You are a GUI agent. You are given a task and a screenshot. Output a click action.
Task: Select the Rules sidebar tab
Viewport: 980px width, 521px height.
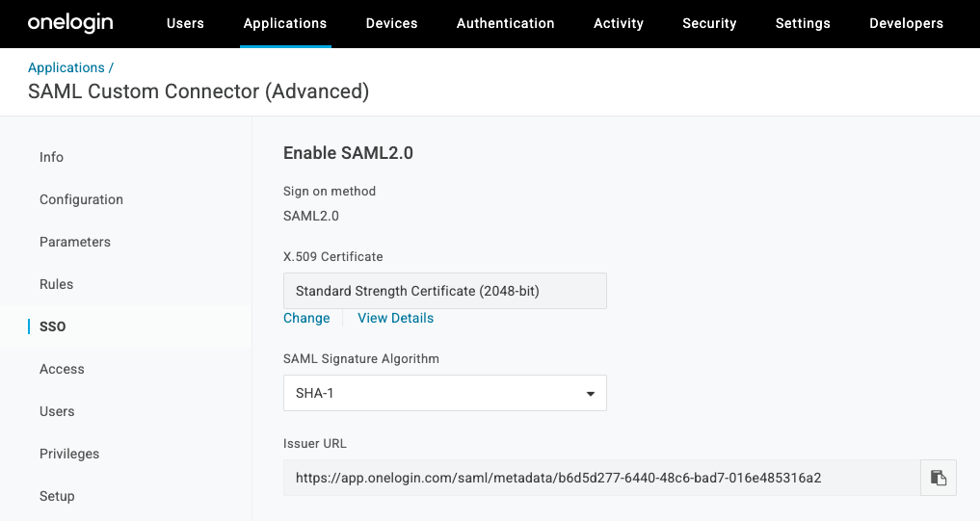click(56, 284)
